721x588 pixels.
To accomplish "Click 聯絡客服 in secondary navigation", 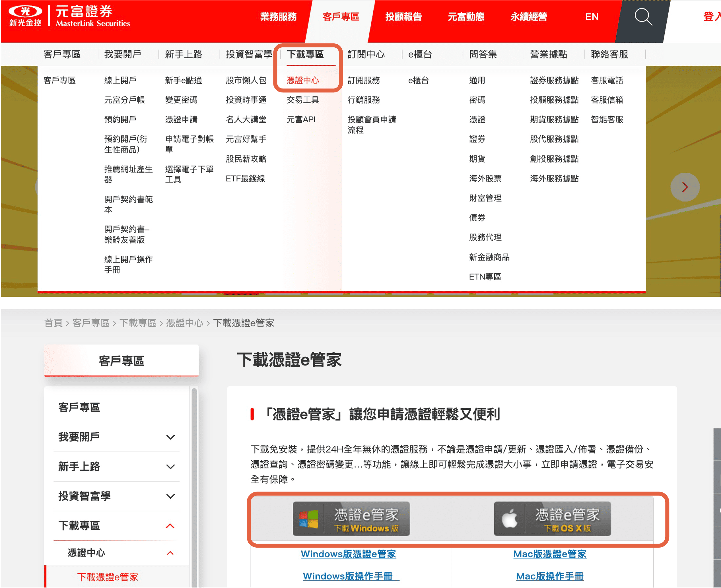I will (609, 54).
